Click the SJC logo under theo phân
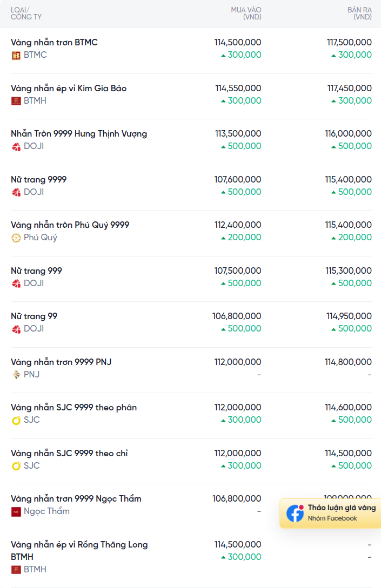Image resolution: width=381 pixels, height=588 pixels. [16, 420]
